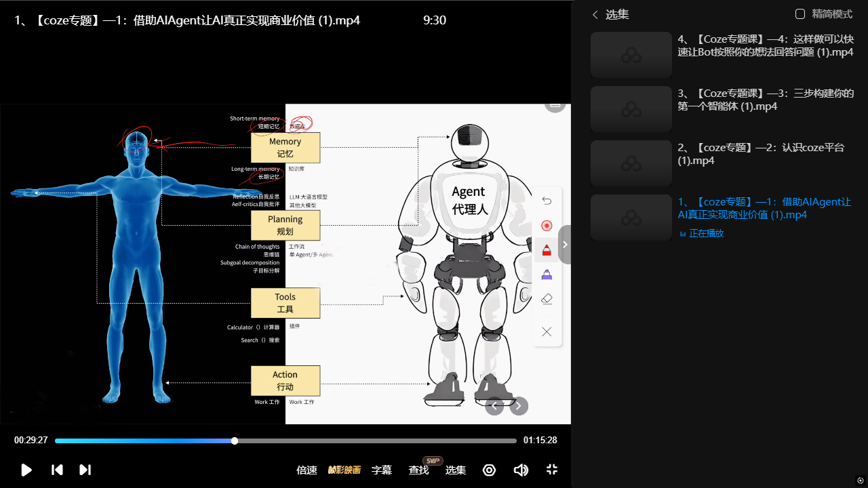Open the 倍速 playback speed menu
The width and height of the screenshot is (868, 488).
[307, 470]
